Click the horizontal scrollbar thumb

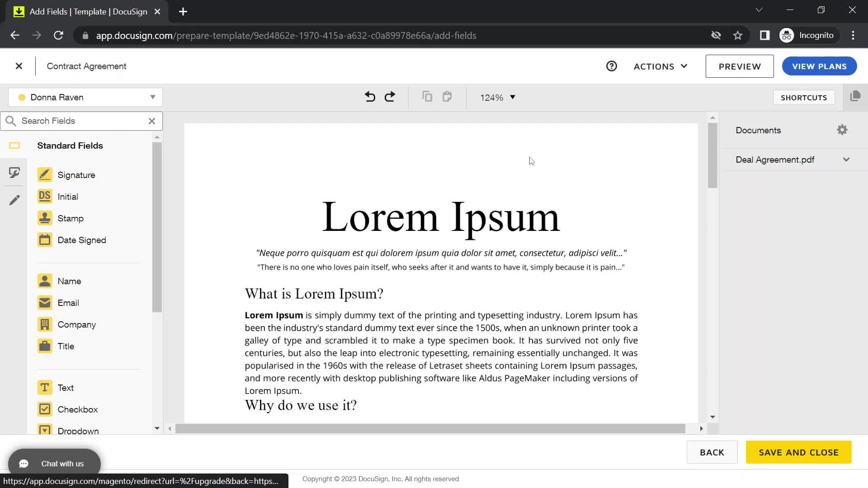[x=430, y=428]
